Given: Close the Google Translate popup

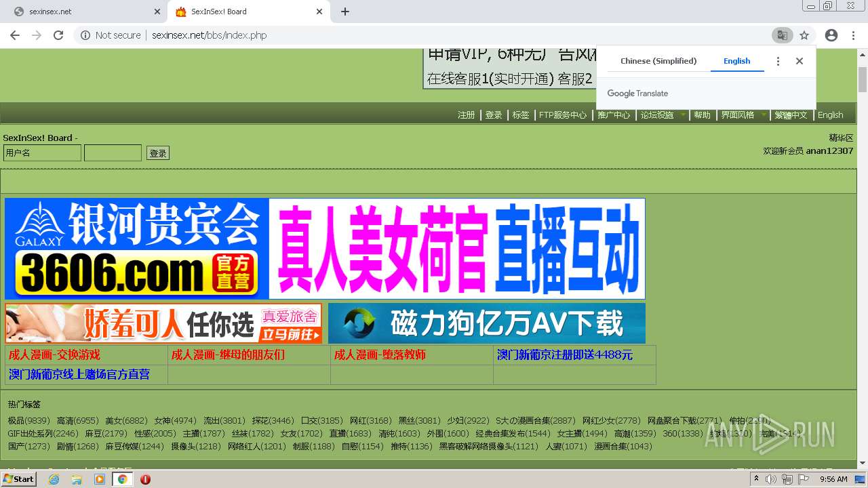Looking at the screenshot, I should [x=800, y=61].
